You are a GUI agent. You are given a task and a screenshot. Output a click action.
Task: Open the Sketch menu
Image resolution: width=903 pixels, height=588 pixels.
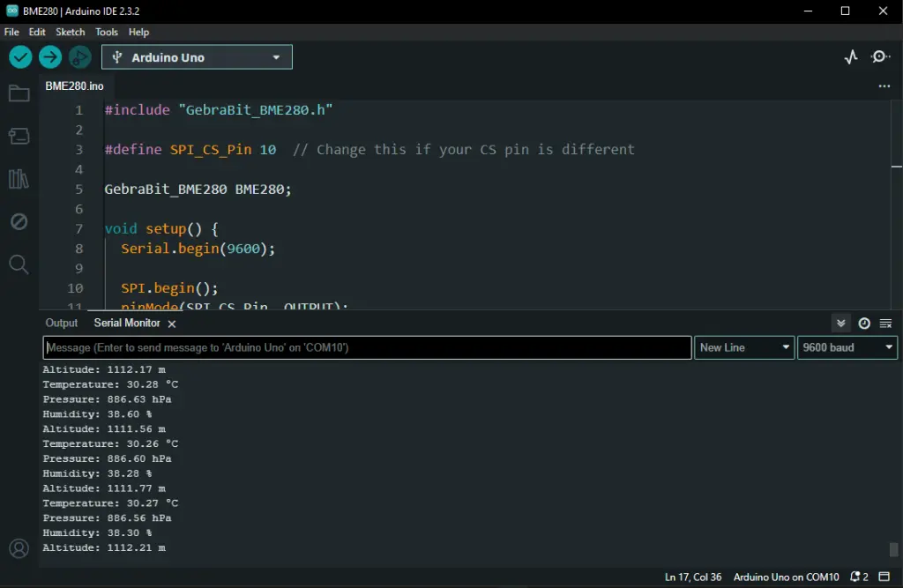(x=71, y=32)
